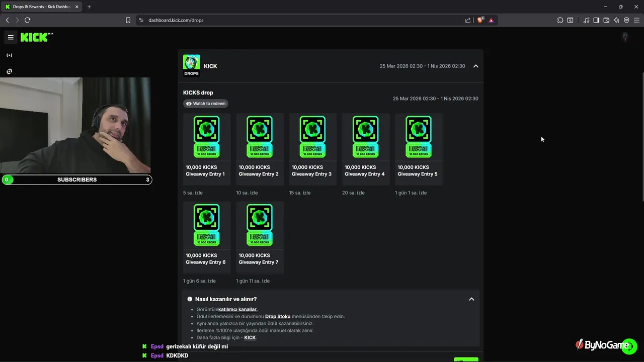This screenshot has width=644, height=362.
Task: Click the '1 gün 11 sa. izle' text
Action: click(x=253, y=281)
